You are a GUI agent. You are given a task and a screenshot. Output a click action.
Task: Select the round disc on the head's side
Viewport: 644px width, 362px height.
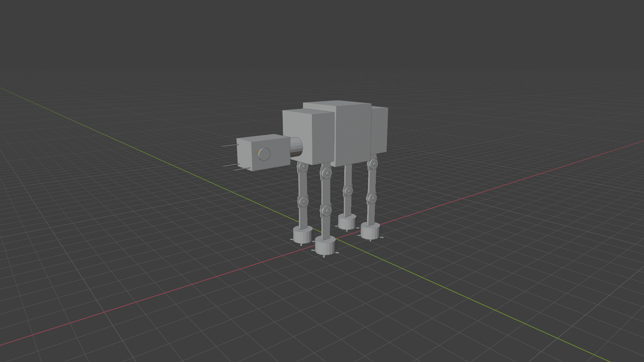265,154
